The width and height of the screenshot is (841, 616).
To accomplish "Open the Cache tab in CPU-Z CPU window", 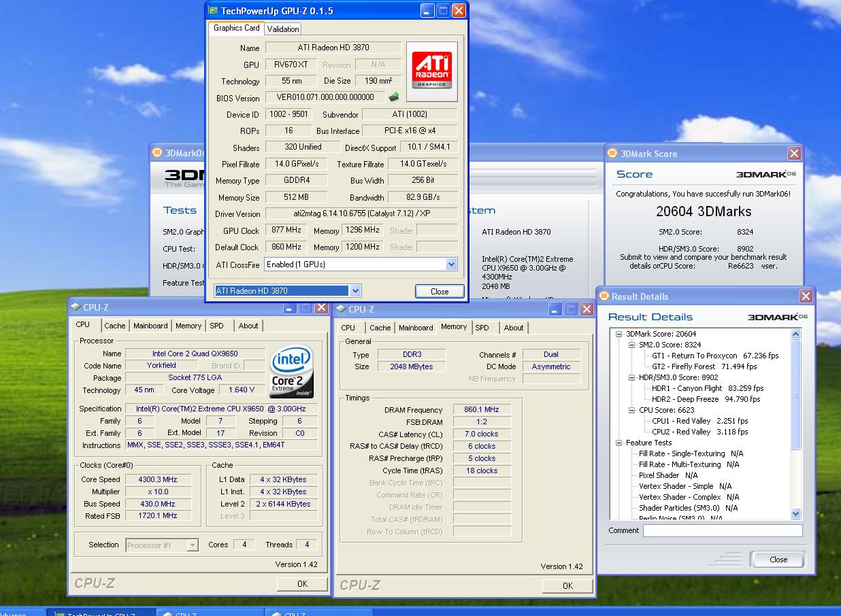I will pyautogui.click(x=115, y=326).
